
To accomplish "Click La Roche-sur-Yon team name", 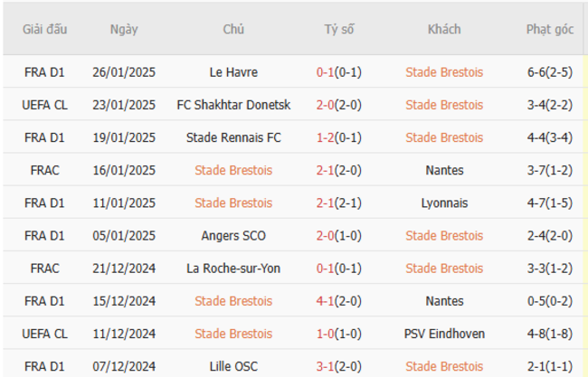I will point(233,268).
